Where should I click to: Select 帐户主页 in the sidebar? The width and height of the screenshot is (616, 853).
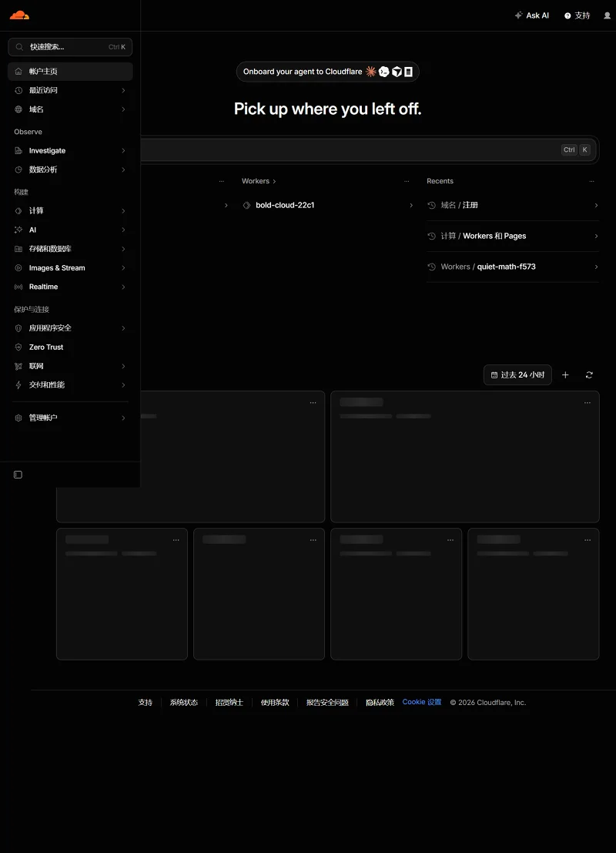pyautogui.click(x=70, y=71)
